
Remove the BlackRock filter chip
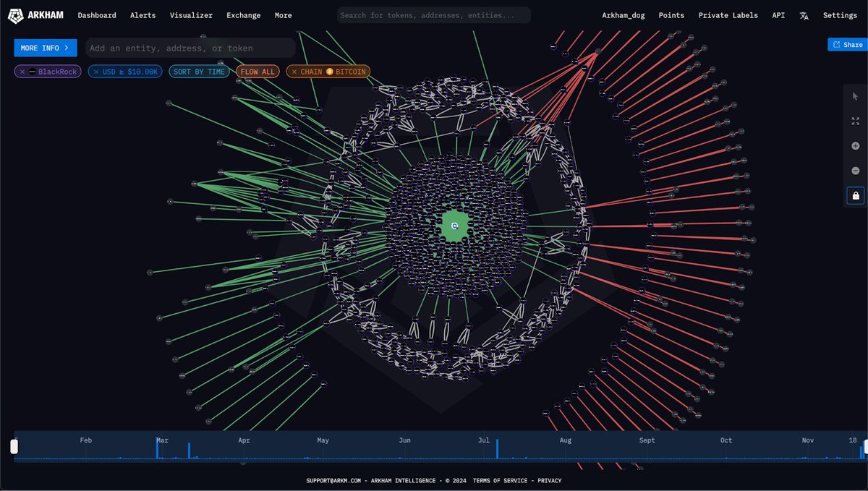[22, 72]
